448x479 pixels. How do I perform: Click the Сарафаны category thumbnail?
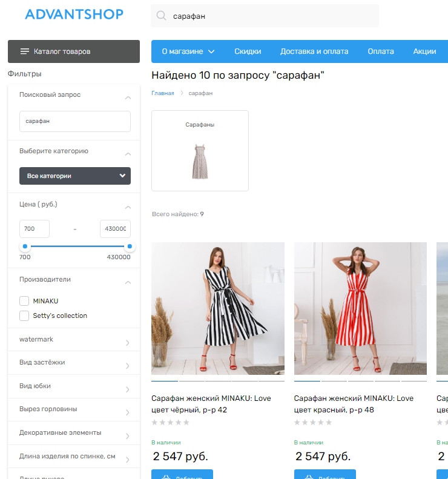tap(200, 151)
